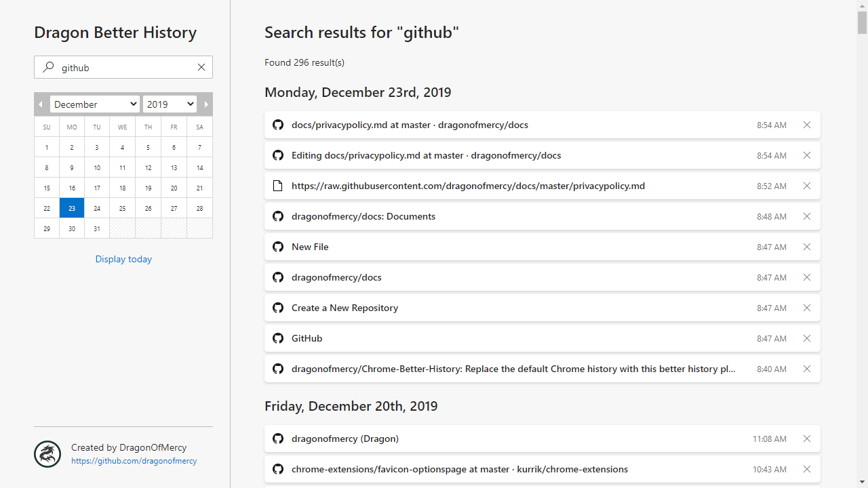The height and width of the screenshot is (488, 868).
Task: Go to previous month in calendar
Action: click(x=41, y=104)
